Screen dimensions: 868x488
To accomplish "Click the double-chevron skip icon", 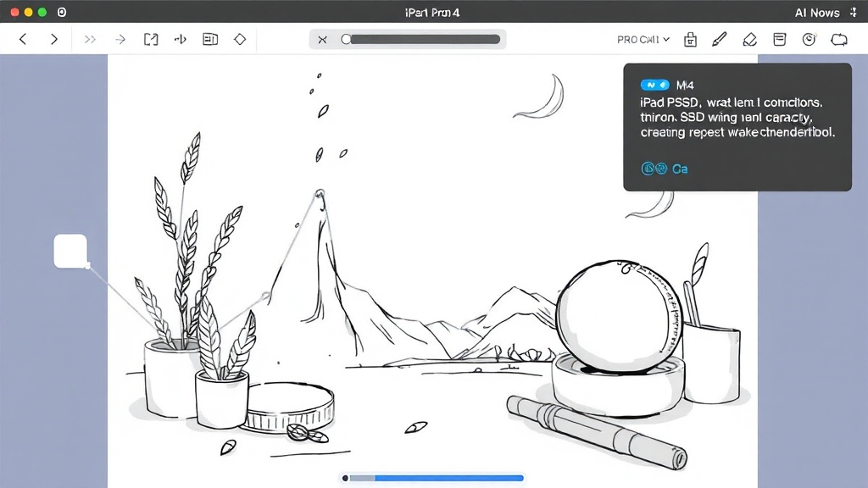I will tap(91, 39).
